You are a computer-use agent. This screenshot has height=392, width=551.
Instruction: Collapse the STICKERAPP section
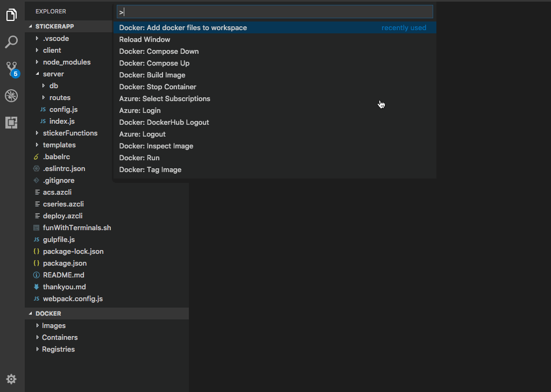[x=30, y=26]
